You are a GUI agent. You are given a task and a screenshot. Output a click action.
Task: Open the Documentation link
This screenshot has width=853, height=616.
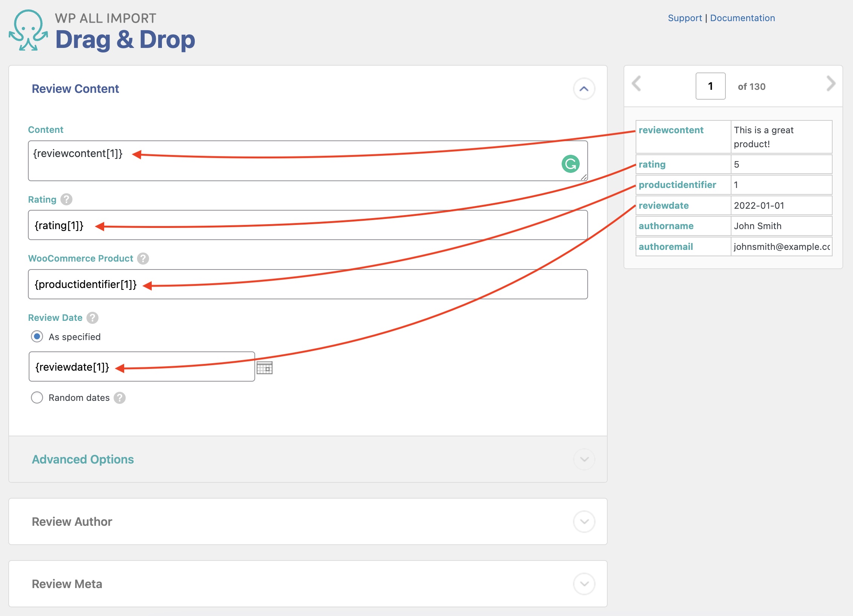tap(742, 18)
